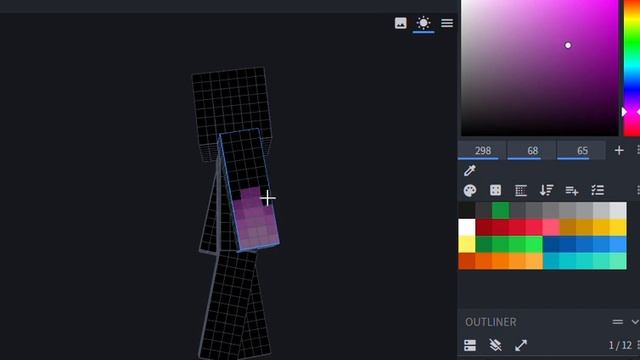Click the head cube of the model

[231, 106]
